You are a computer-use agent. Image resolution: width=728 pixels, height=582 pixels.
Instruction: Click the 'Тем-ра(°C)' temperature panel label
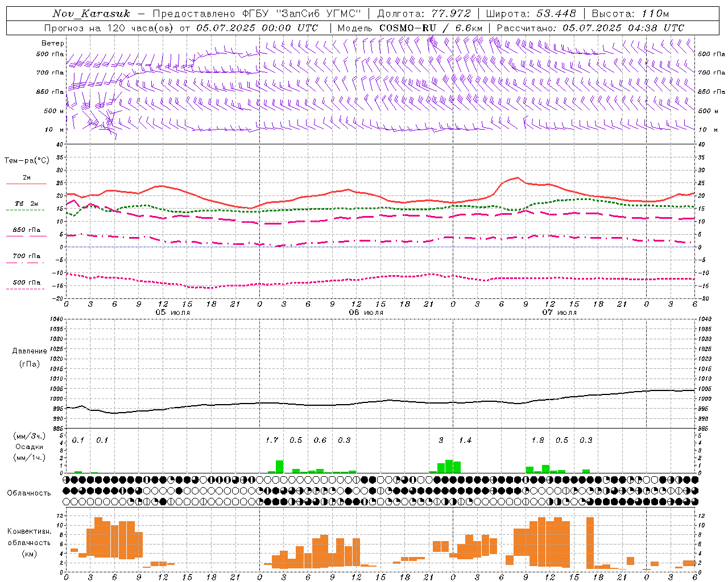click(27, 161)
